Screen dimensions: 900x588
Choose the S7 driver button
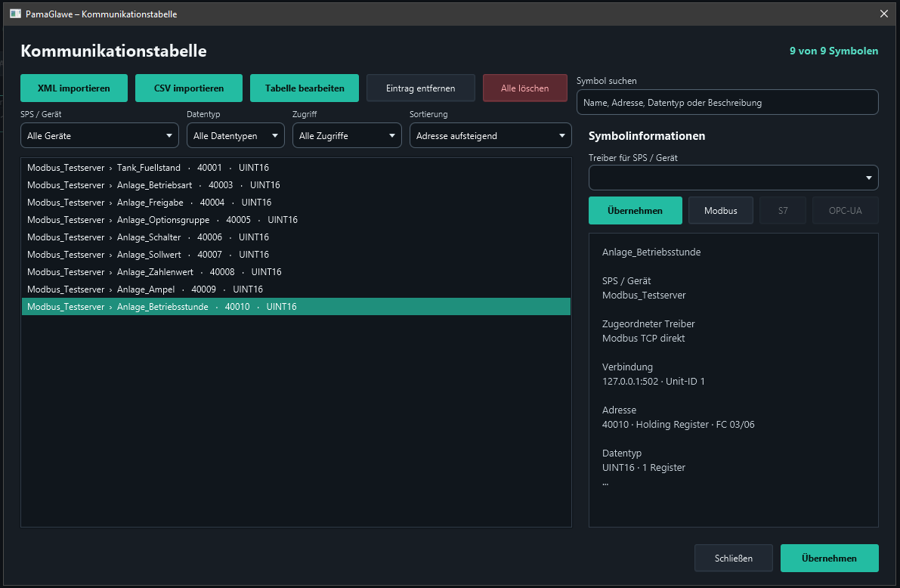783,210
